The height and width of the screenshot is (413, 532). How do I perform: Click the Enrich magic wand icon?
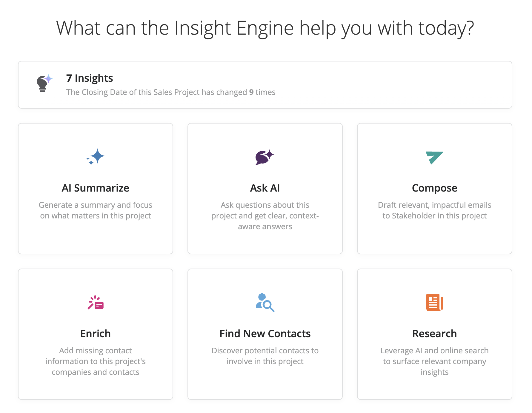tap(96, 303)
